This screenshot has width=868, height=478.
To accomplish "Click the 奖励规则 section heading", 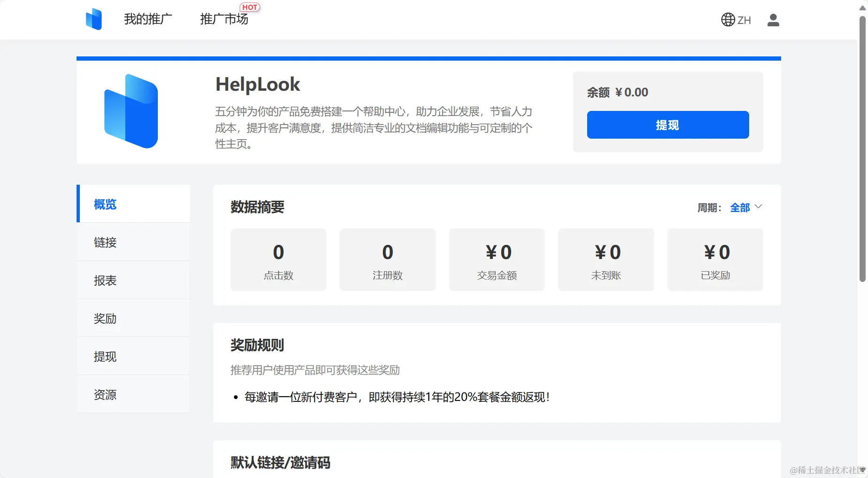I will pos(257,345).
